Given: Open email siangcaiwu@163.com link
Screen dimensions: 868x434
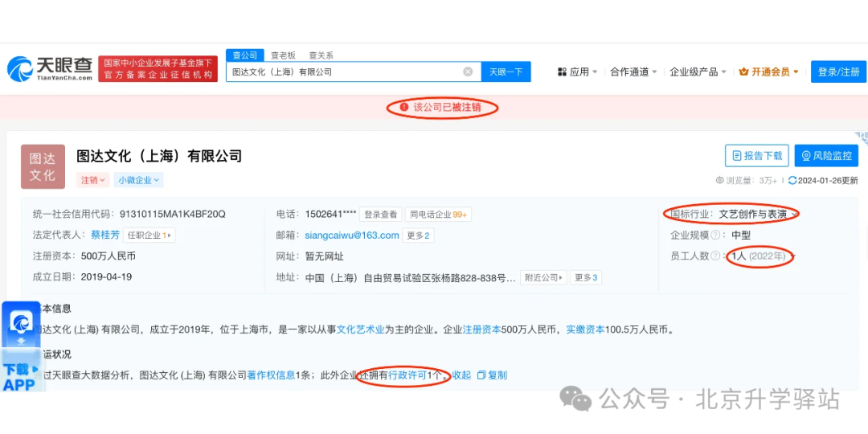Looking at the screenshot, I should [x=352, y=235].
